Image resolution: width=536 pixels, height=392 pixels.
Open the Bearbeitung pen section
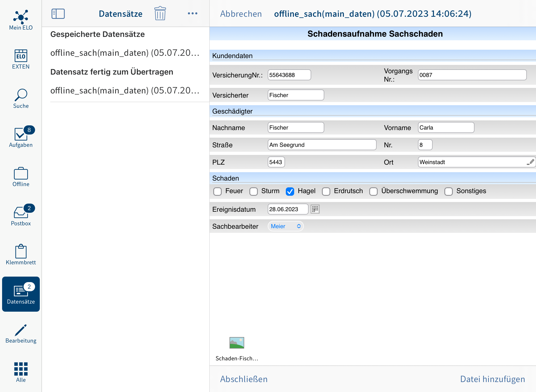[x=21, y=334]
